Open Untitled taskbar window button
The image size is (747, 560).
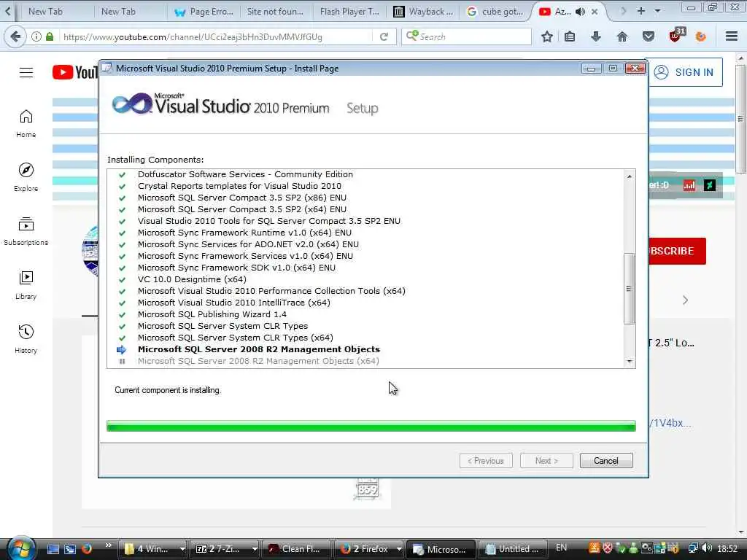pyautogui.click(x=513, y=549)
